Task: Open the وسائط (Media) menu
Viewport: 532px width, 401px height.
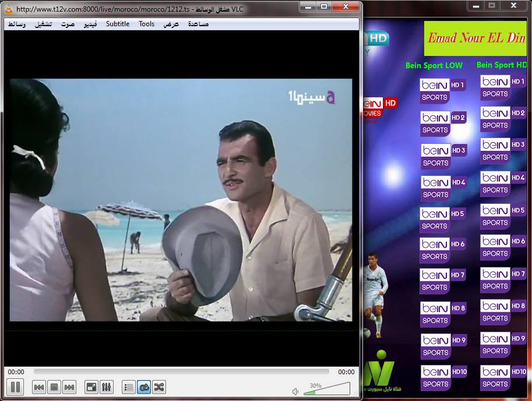Action: click(17, 24)
